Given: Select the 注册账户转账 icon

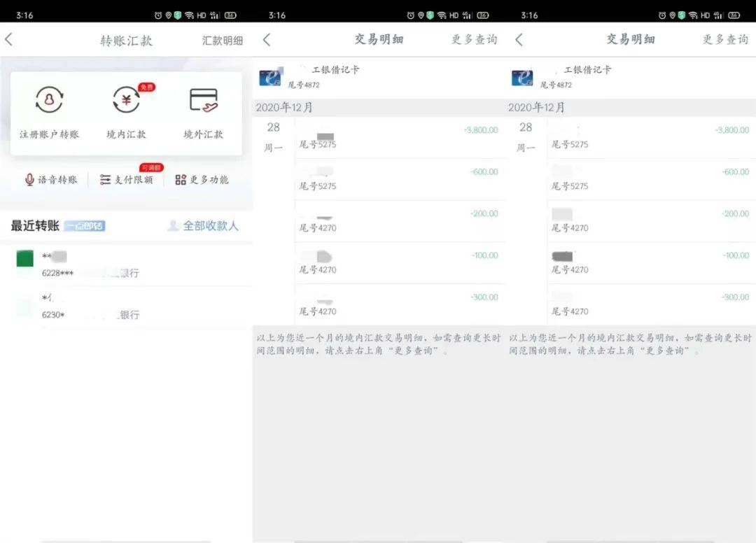Looking at the screenshot, I should pos(49,100).
